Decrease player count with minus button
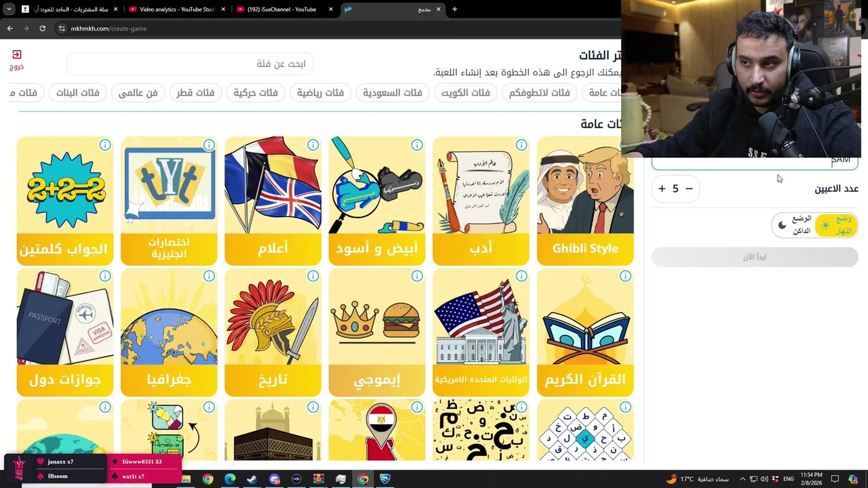 click(x=689, y=188)
